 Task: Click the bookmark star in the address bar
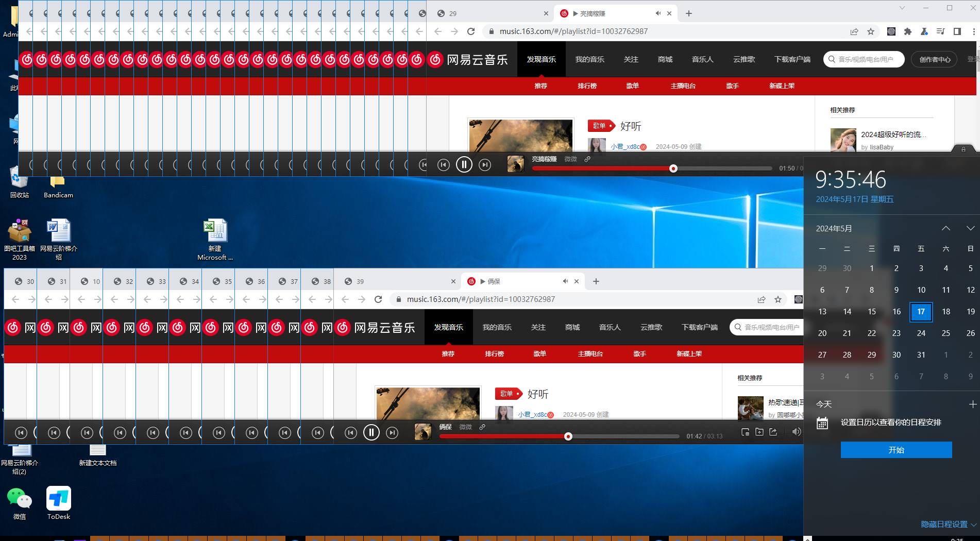[871, 31]
